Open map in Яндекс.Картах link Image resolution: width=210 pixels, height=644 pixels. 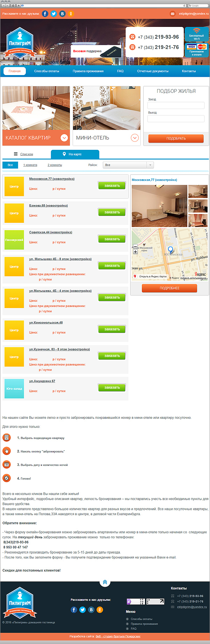point(153,276)
